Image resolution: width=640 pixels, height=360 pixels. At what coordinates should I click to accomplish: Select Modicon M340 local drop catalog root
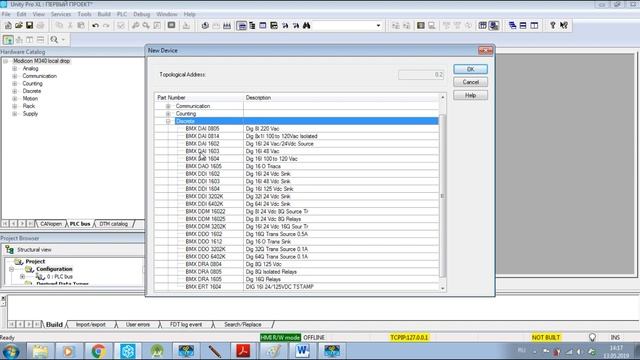(x=41, y=61)
